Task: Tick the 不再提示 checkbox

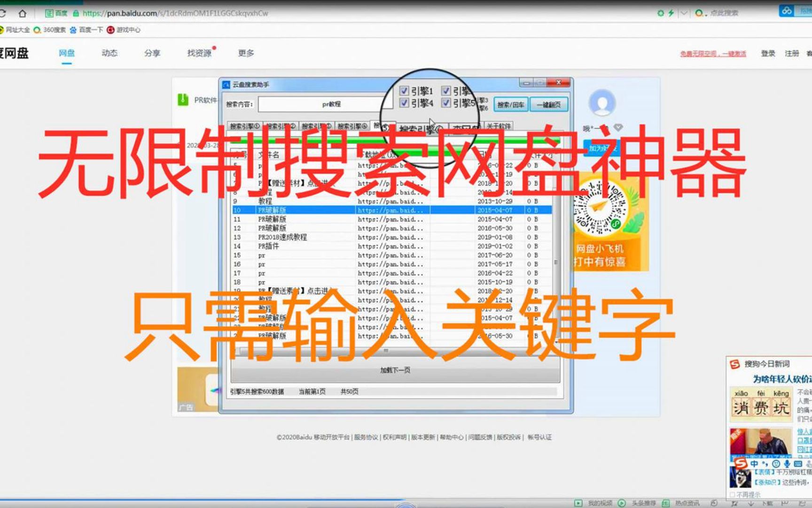Action: click(732, 495)
